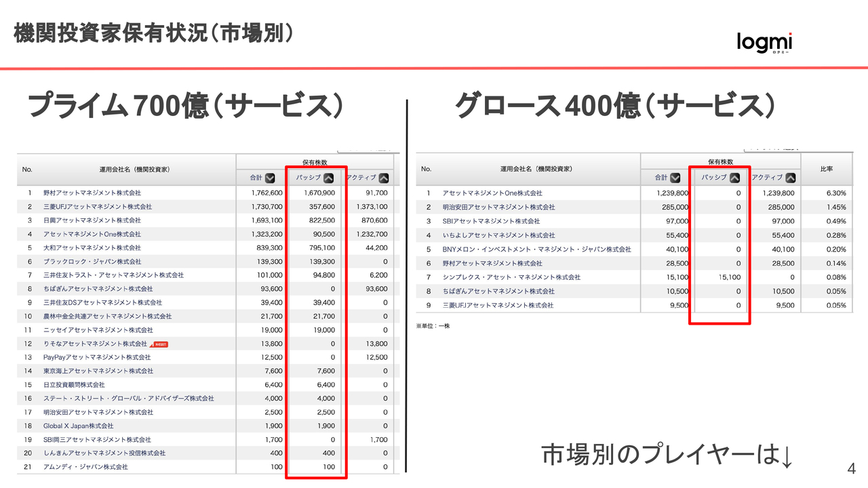Click the slide title 機関投資家保有状況（市場別）
This screenshot has width=868, height=488.
(155, 34)
